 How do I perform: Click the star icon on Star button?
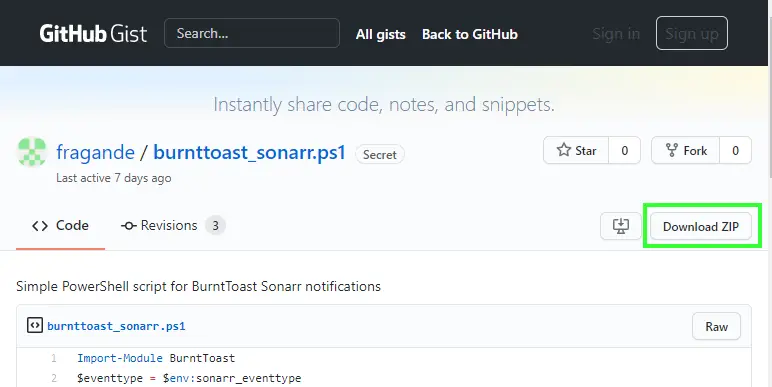pyautogui.click(x=564, y=150)
